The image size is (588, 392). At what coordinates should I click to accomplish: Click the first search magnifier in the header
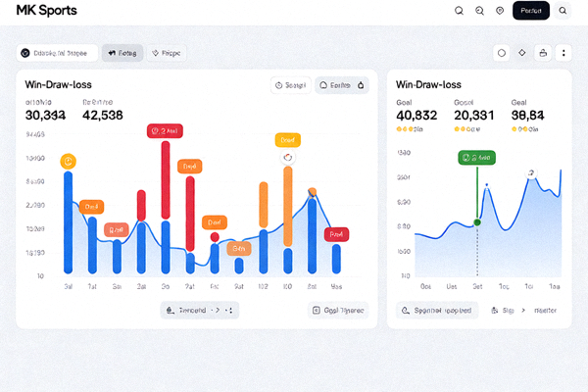click(459, 11)
